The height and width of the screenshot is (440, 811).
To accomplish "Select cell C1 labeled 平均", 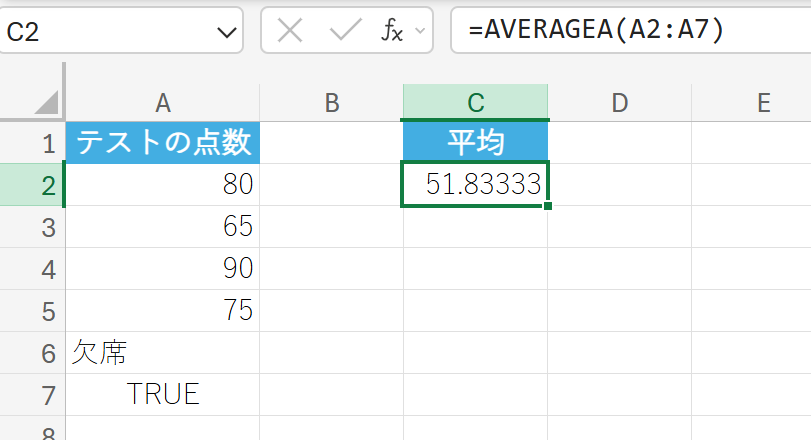I will [475, 143].
